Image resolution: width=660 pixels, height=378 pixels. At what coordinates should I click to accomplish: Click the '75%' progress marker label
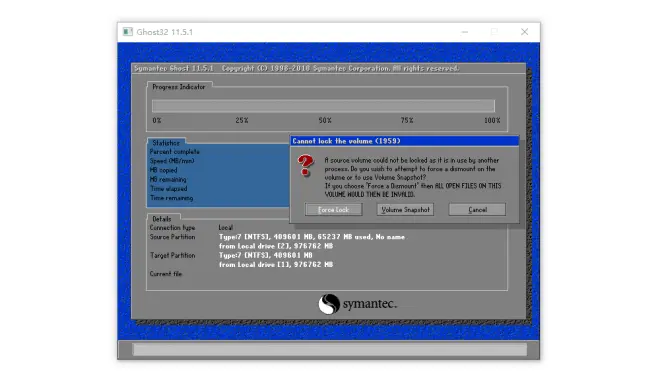(x=407, y=120)
